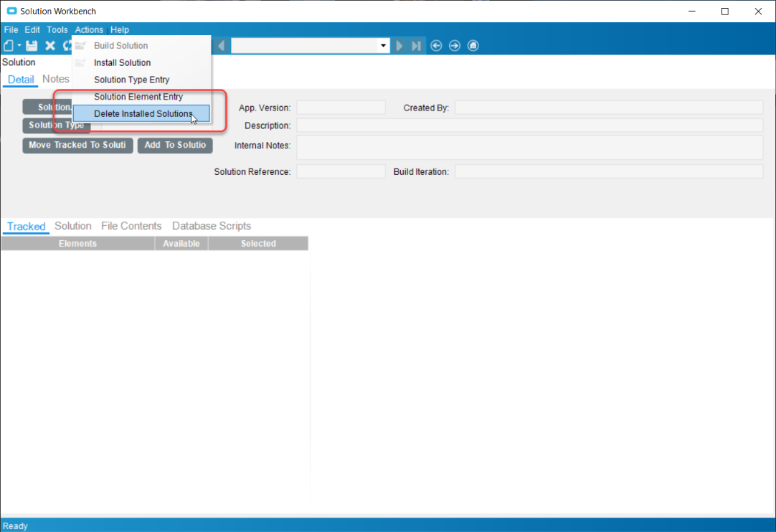776x532 pixels.
Task: Click the Last record arrow icon
Action: tap(417, 46)
